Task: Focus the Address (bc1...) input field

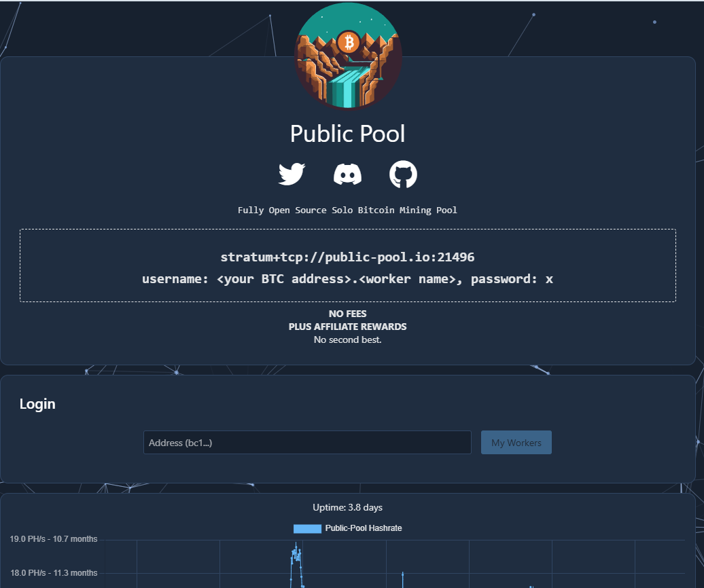Action: (x=307, y=442)
